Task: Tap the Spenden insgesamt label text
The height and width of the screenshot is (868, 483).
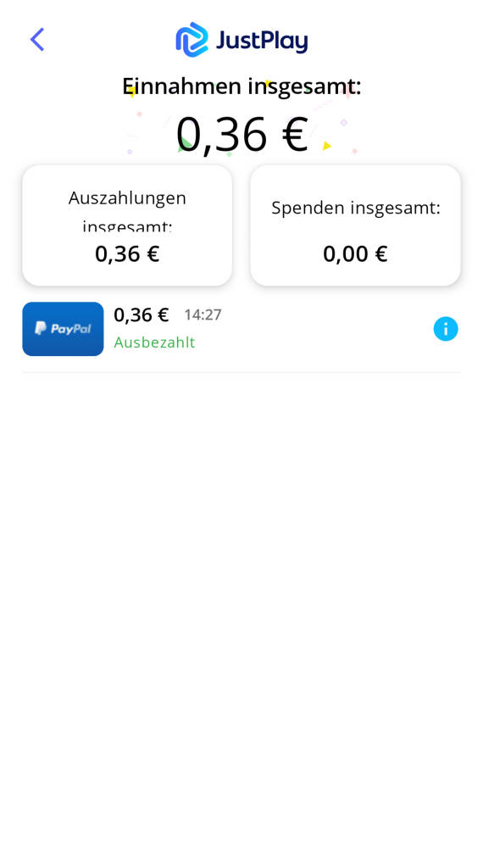Action: [x=356, y=209]
